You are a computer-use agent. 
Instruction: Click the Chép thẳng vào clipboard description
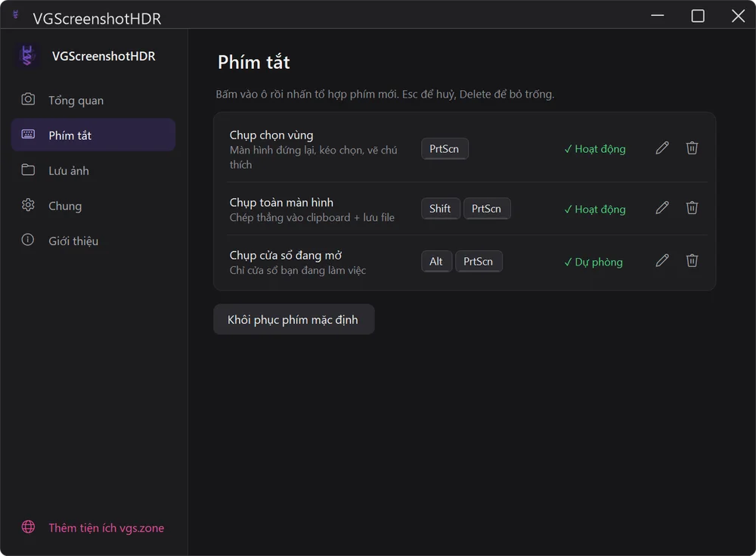coord(312,218)
